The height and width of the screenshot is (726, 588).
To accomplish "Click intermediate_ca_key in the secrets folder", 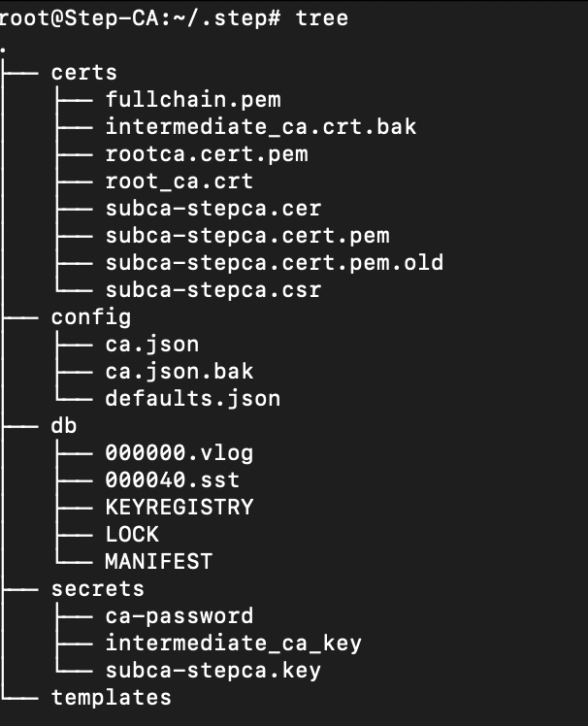I will click(234, 643).
